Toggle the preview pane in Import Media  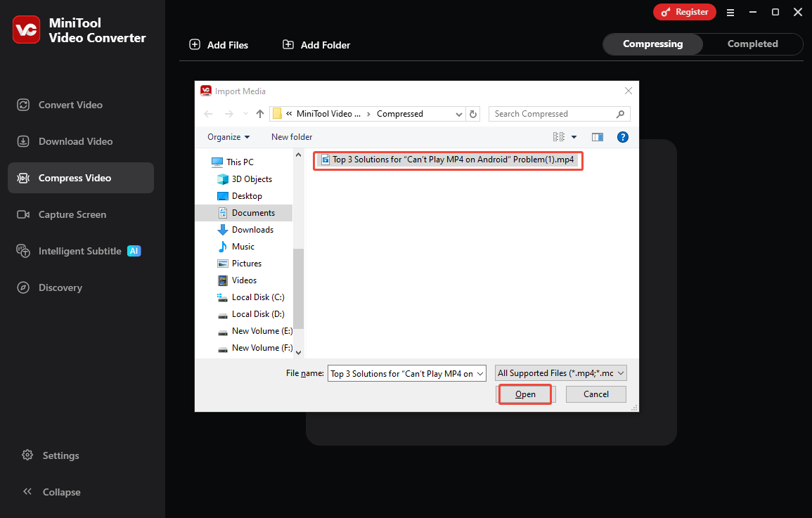[x=598, y=137]
